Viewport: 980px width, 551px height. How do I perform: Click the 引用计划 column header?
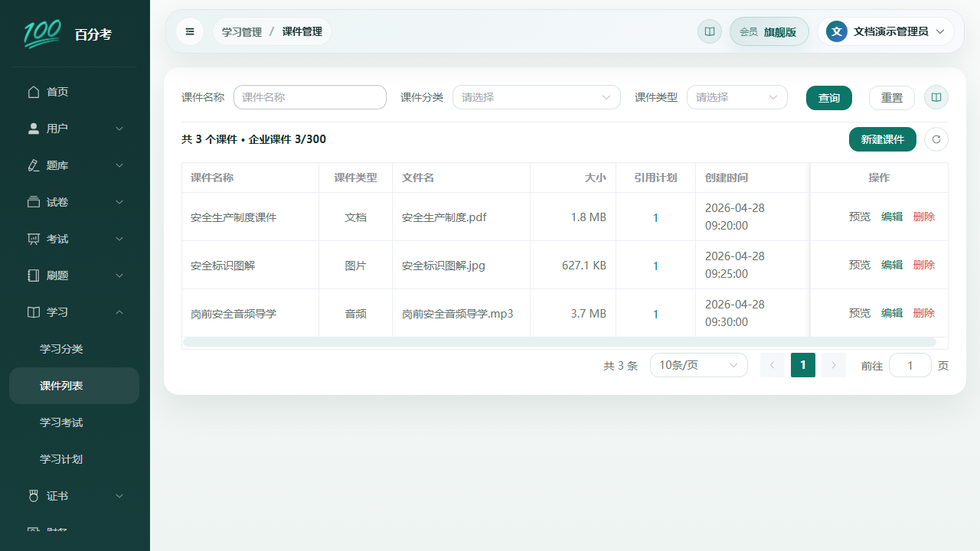[655, 178]
